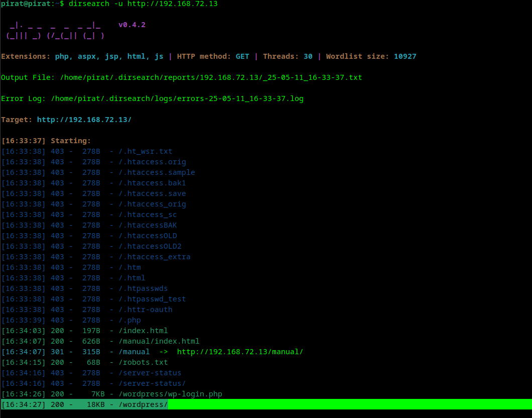Click the output file path in the report line
532x418 pixels.
click(211, 77)
